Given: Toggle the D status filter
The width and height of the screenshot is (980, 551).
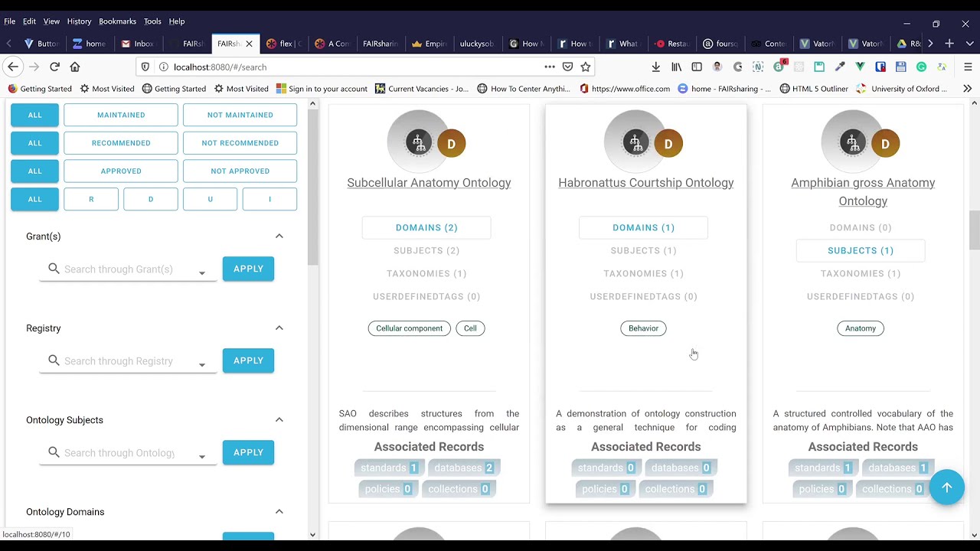Looking at the screenshot, I should point(151,199).
